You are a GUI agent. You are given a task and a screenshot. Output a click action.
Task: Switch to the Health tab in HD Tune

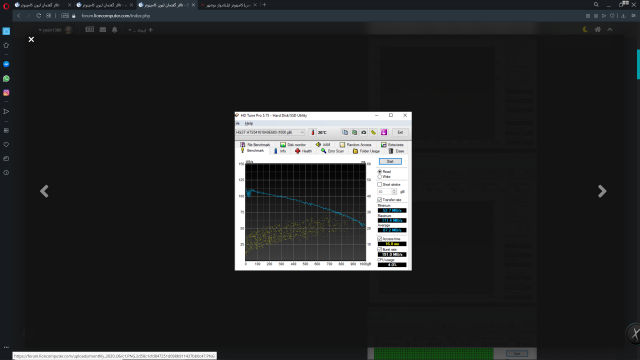(304, 151)
